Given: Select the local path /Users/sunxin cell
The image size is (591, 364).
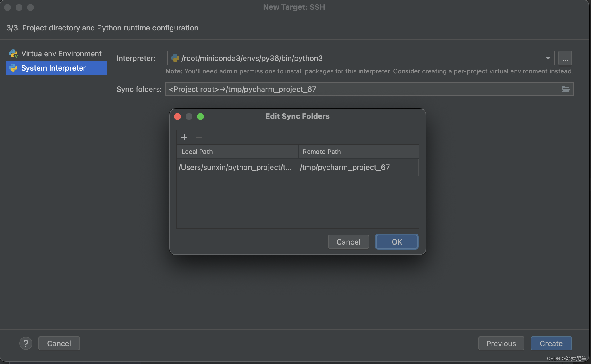Looking at the screenshot, I should click(235, 167).
